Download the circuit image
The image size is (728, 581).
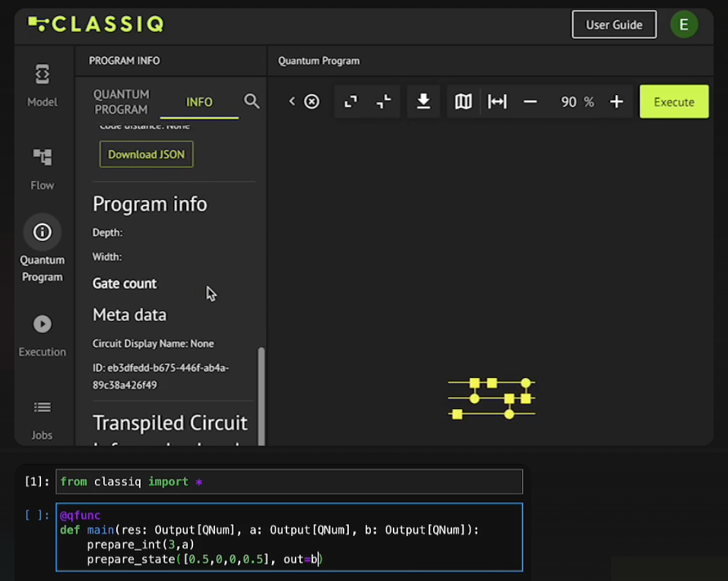(423, 101)
